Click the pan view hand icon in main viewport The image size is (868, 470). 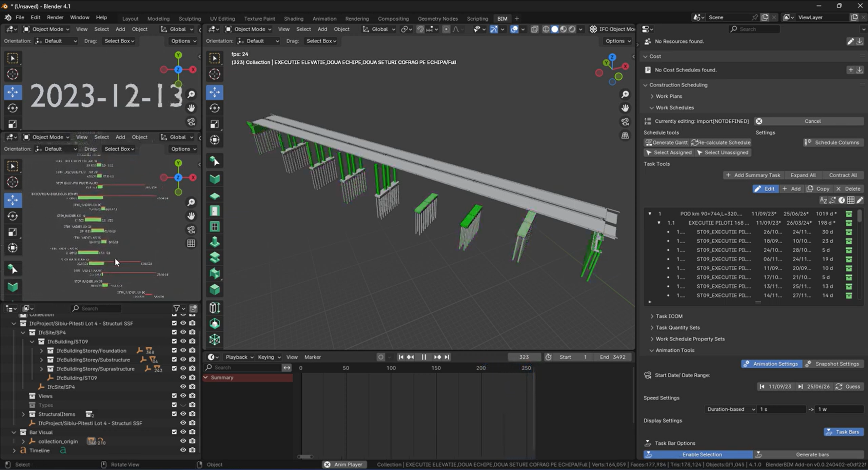(x=625, y=108)
